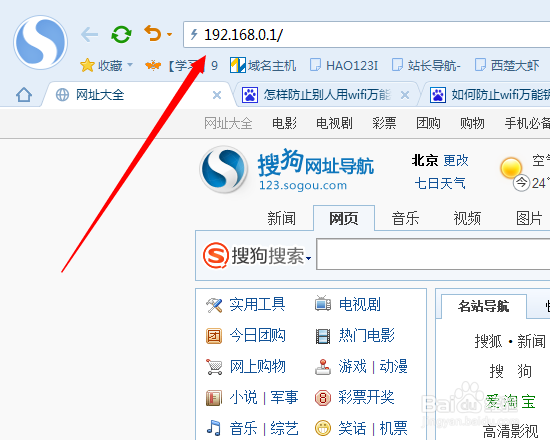Close the 网址大全 tab
The width and height of the screenshot is (550, 440).
coord(217,95)
